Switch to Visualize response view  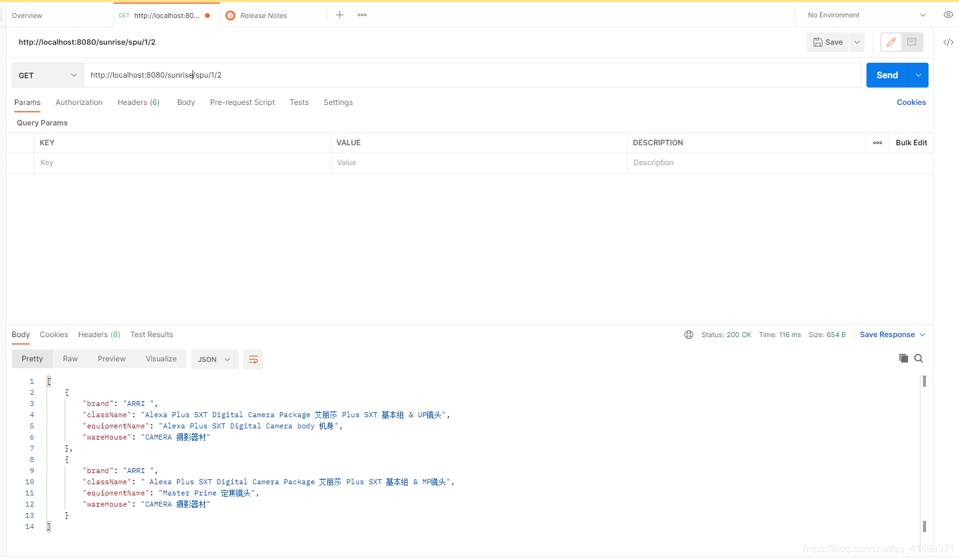coord(161,359)
